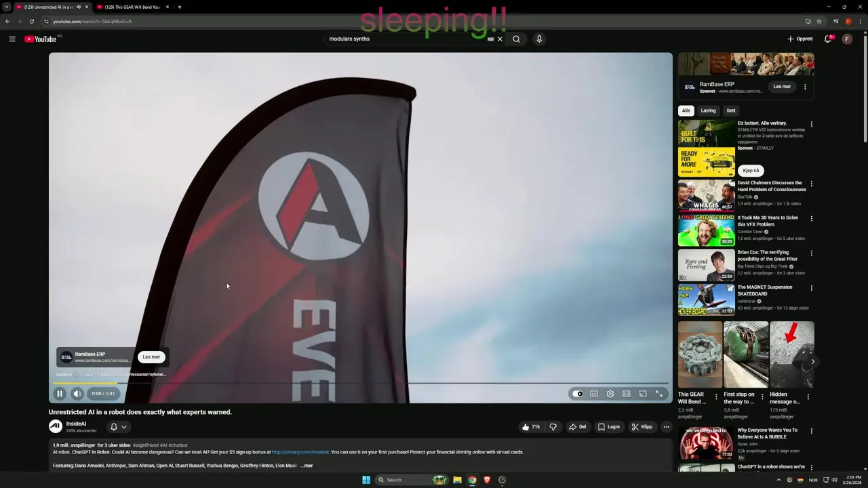Expand the description with ...mer
Image resolution: width=868 pixels, height=488 pixels.
[x=307, y=466]
